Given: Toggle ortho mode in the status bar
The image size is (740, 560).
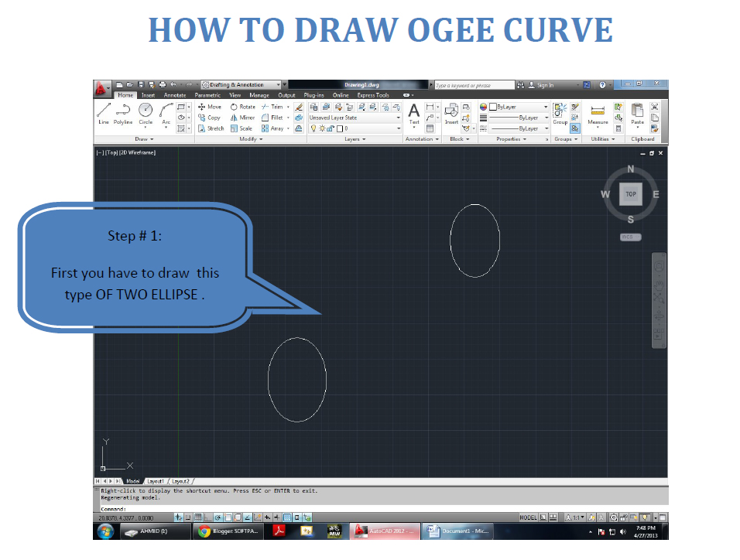Looking at the screenshot, I should click(x=207, y=517).
